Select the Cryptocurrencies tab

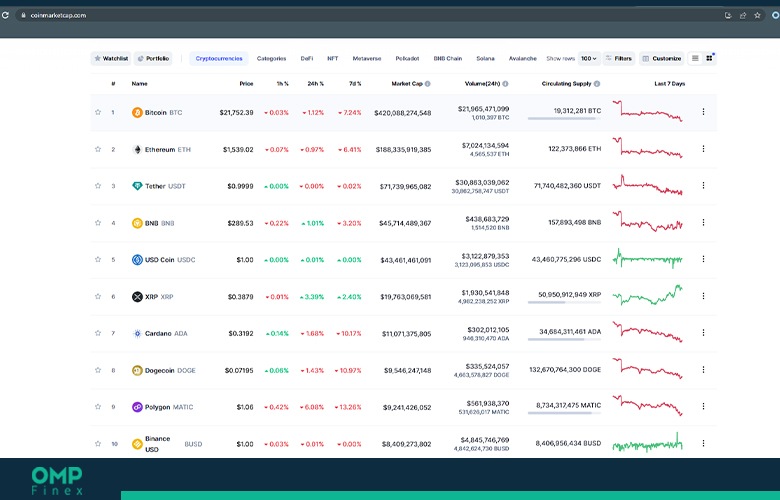tap(219, 58)
